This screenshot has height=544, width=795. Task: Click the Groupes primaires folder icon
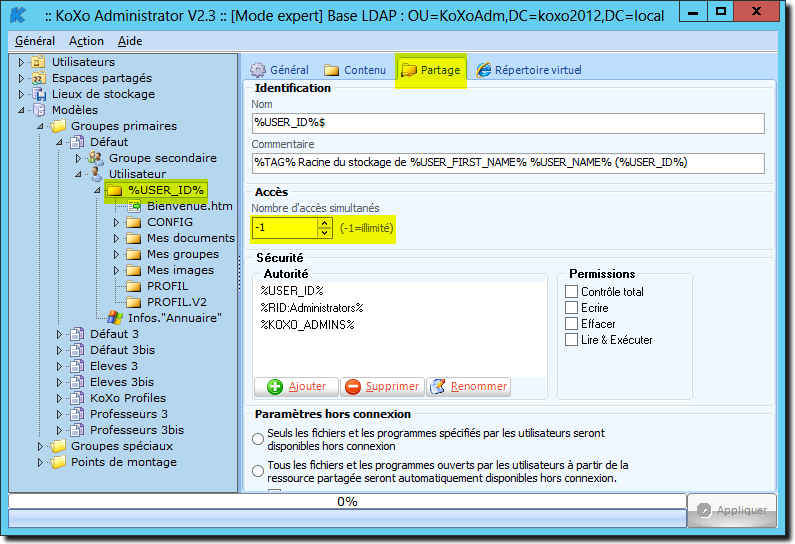point(58,126)
